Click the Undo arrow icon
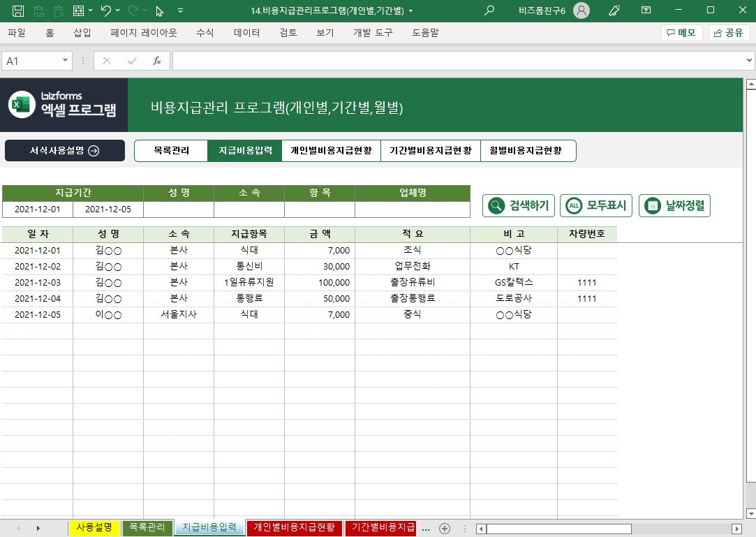Image resolution: width=756 pixels, height=537 pixels. coord(105,10)
